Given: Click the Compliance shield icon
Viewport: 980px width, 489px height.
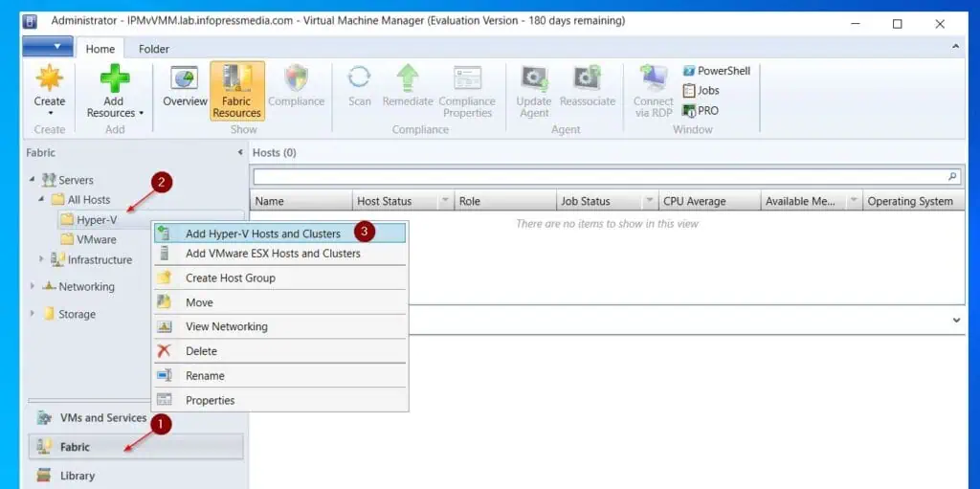Looking at the screenshot, I should coord(297,78).
